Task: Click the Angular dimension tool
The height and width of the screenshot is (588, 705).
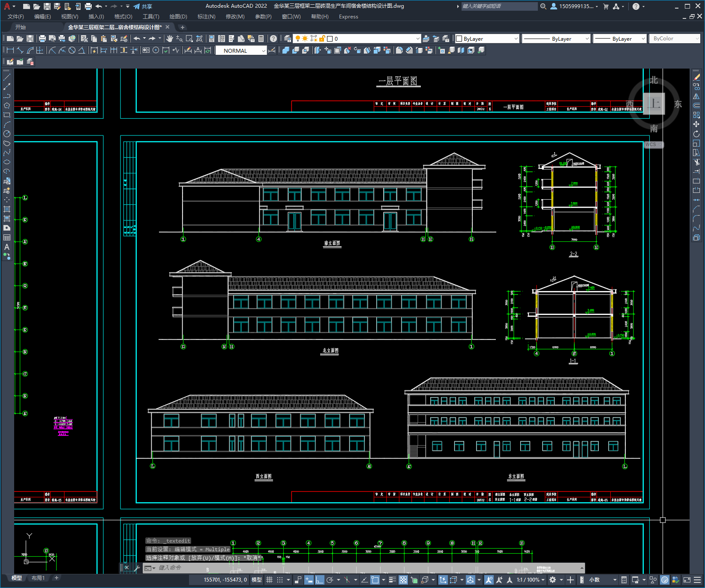Action: click(x=81, y=50)
